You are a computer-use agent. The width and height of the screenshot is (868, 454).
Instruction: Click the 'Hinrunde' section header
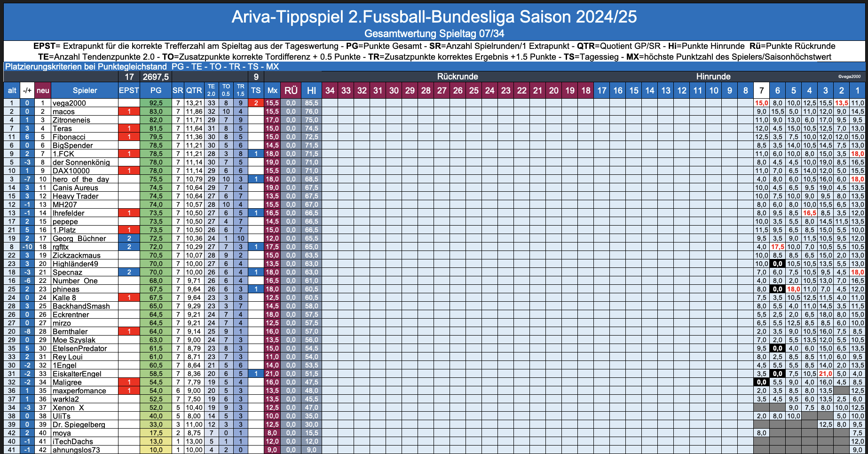pyautogui.click(x=713, y=77)
